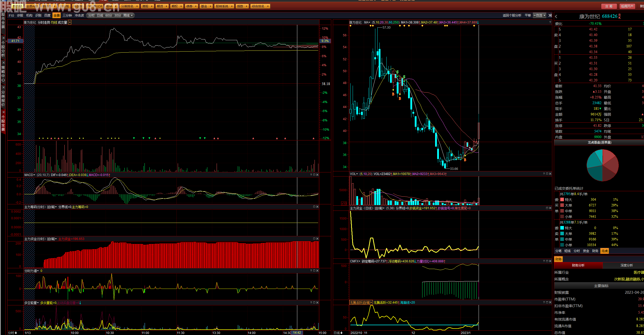
Task: Maximize the MACD indicator panel
Action: pos(314,175)
